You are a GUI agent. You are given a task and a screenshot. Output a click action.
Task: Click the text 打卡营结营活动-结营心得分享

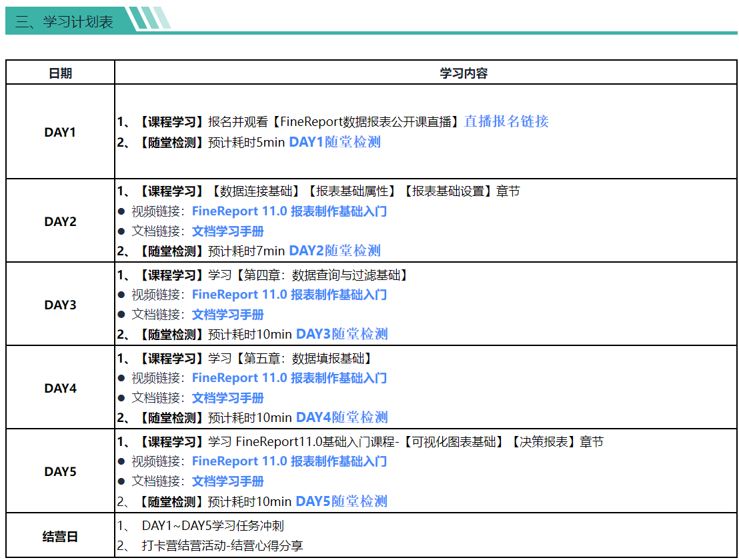223,546
